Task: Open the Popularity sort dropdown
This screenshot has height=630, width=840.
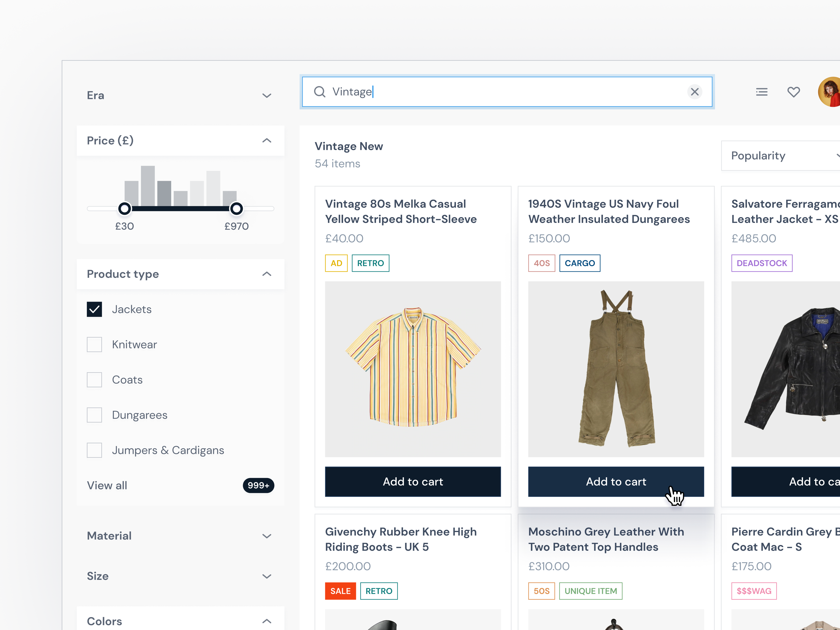Action: (780, 156)
